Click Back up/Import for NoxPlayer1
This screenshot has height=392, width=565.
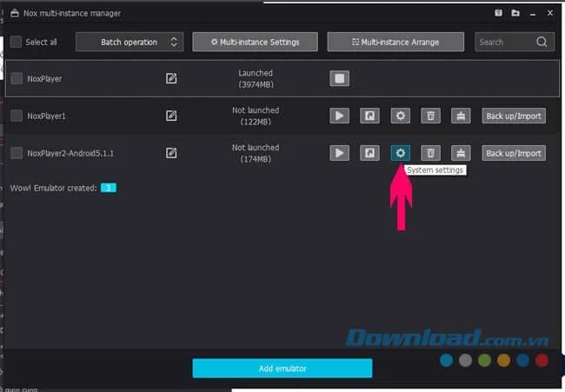(x=514, y=116)
